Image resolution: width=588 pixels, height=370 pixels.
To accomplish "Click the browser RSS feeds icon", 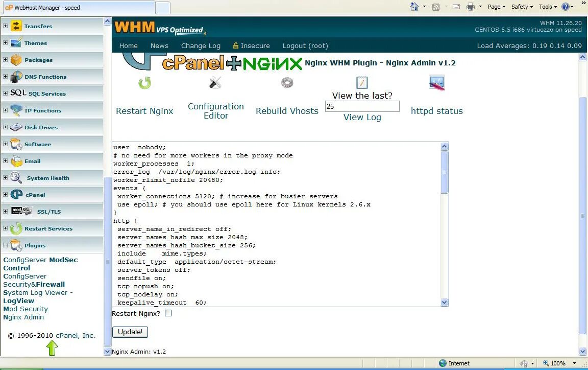I will point(436,7).
